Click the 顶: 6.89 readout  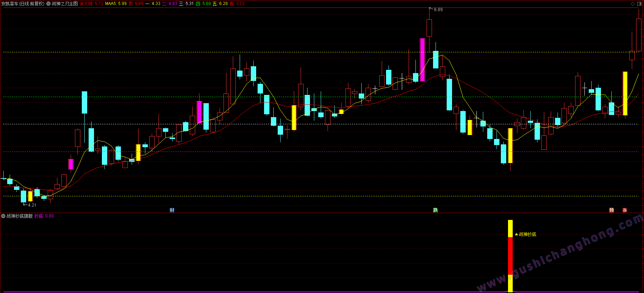136,4
